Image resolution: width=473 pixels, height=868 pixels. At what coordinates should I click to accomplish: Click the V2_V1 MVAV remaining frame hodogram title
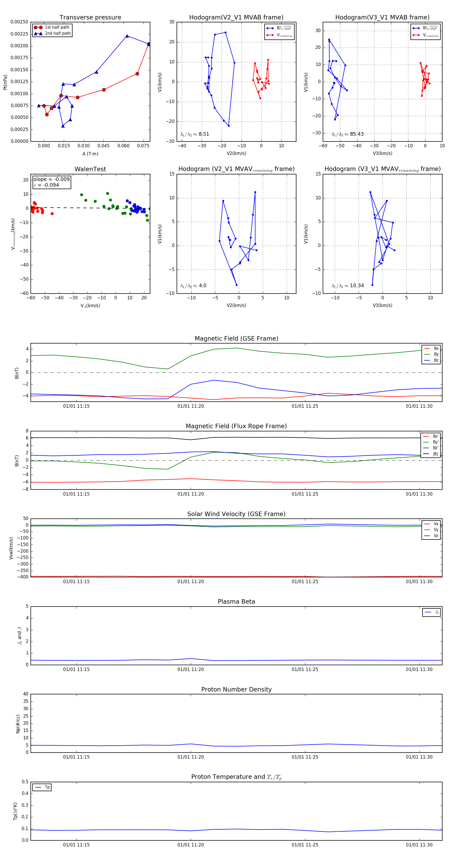coord(236,169)
